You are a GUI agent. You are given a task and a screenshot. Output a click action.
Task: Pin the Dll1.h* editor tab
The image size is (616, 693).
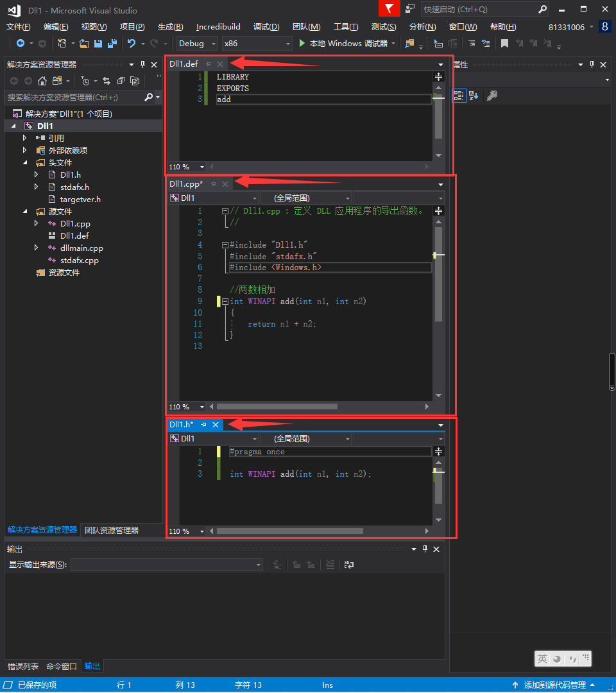tap(203, 425)
